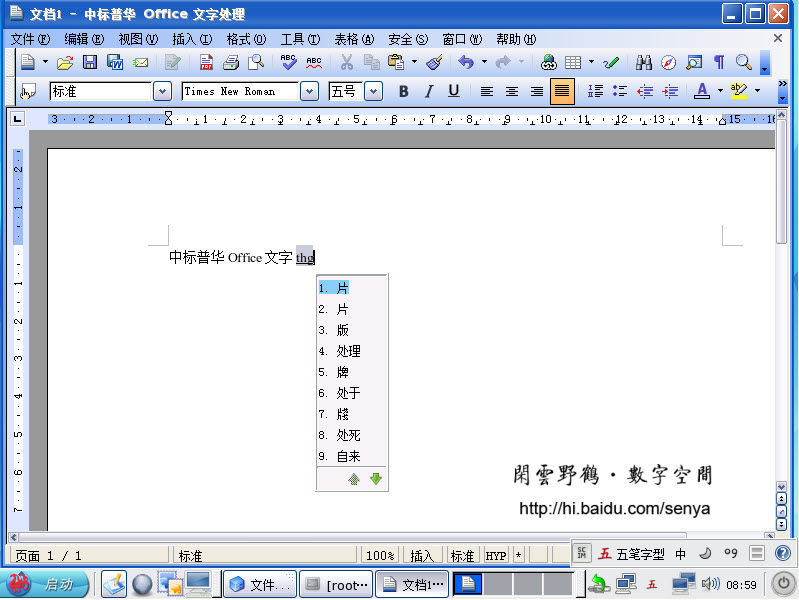The image size is (799, 600).
Task: Open the Navigator compass icon
Action: pyautogui.click(x=669, y=62)
